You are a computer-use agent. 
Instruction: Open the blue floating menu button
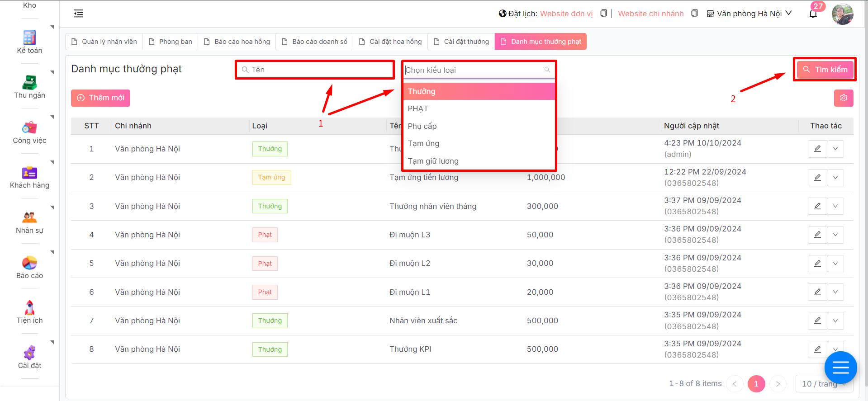[x=840, y=368]
